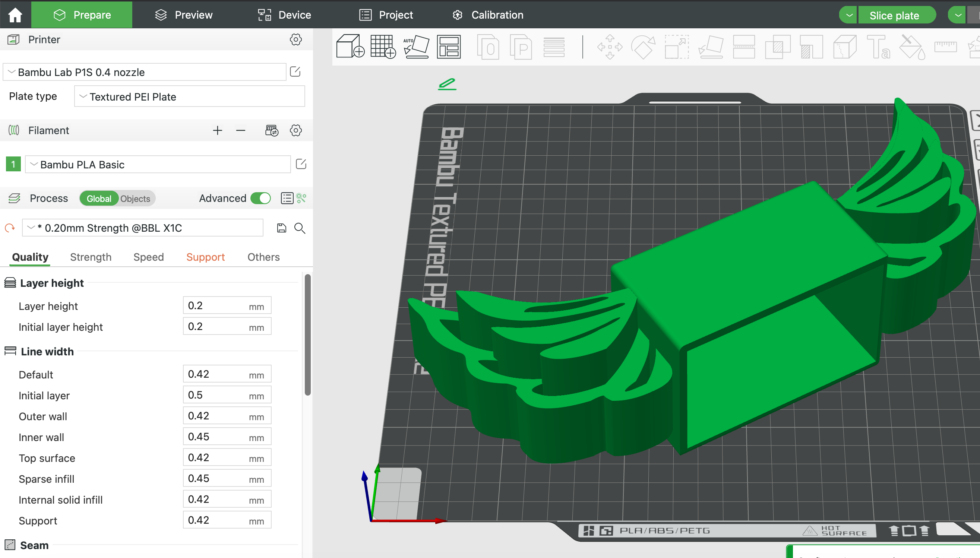The image size is (980, 558).
Task: Open the Bambu PLA Basic filament dropdown
Action: pos(158,164)
